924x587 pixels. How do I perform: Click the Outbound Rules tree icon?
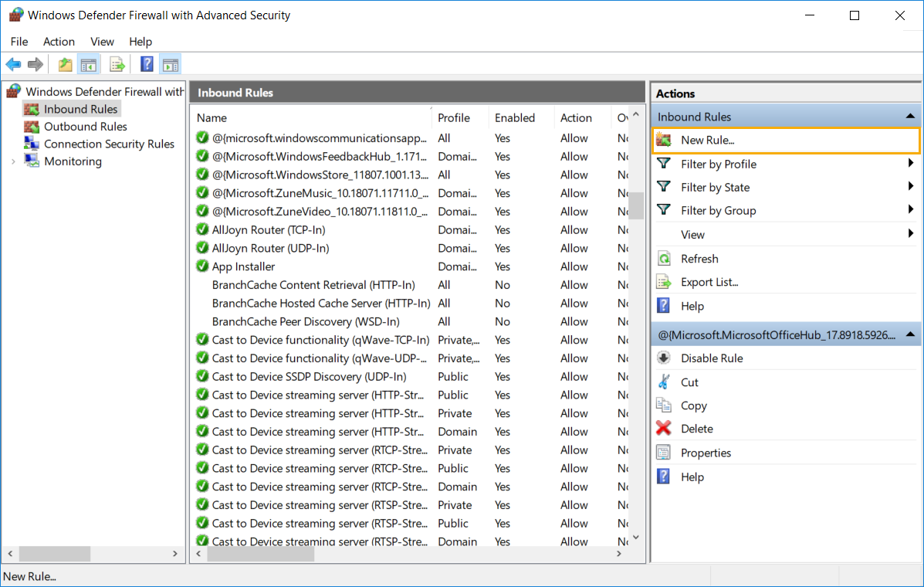point(31,127)
